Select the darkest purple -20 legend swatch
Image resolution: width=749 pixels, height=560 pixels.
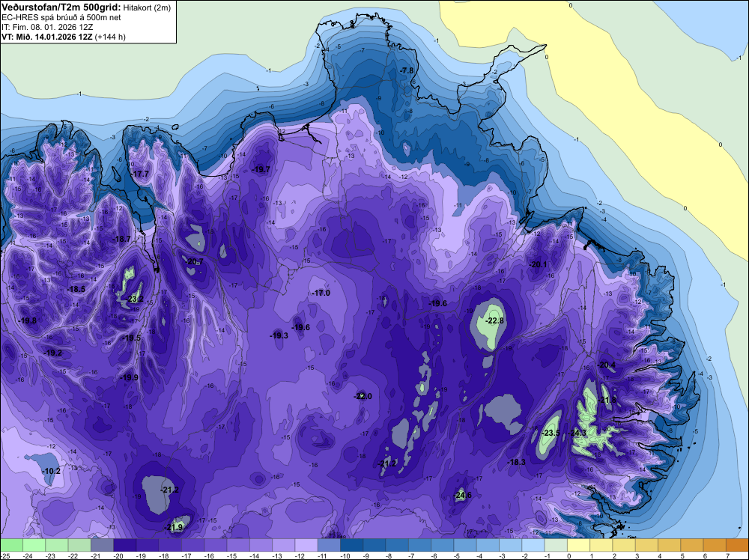pyautogui.click(x=124, y=545)
